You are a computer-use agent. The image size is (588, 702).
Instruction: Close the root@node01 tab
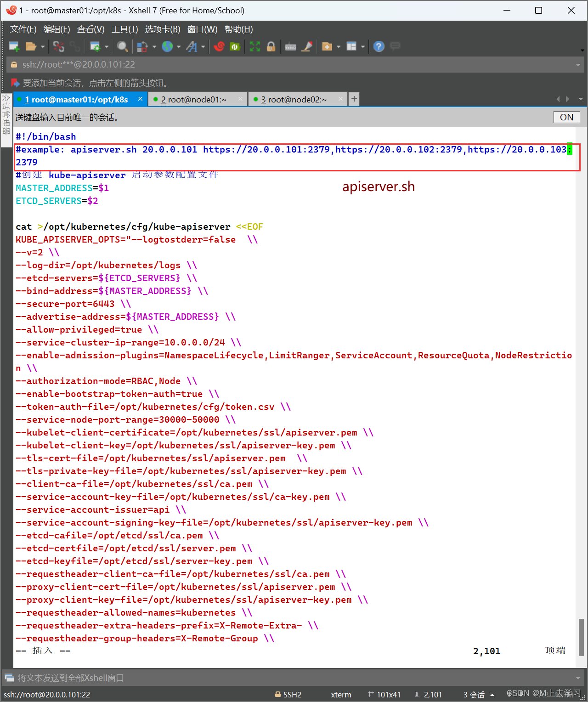coord(240,99)
